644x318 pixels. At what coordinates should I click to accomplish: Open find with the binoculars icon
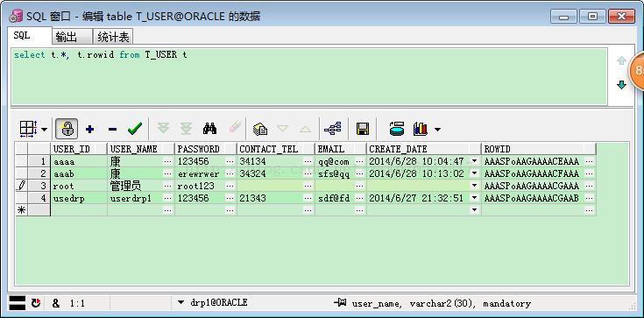(x=210, y=129)
